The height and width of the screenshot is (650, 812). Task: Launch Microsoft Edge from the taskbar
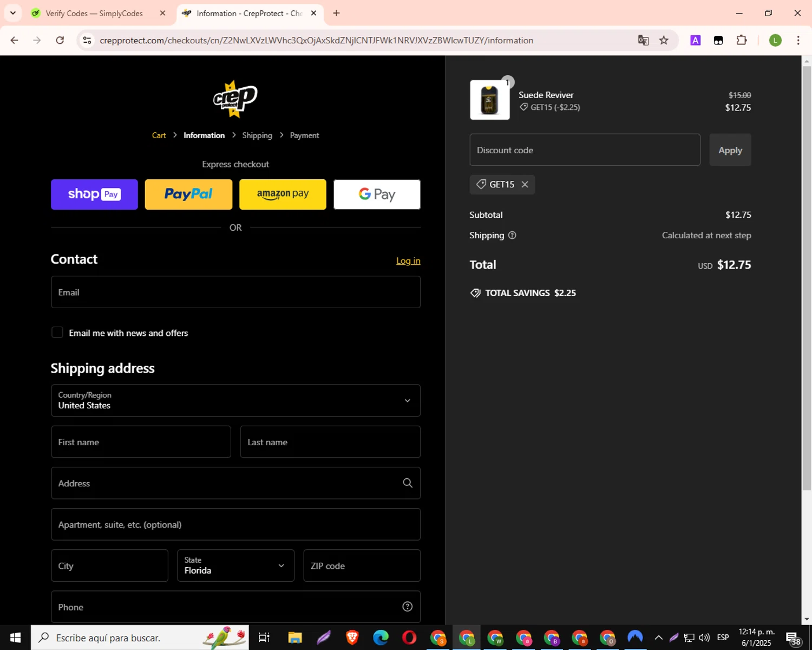coord(381,638)
